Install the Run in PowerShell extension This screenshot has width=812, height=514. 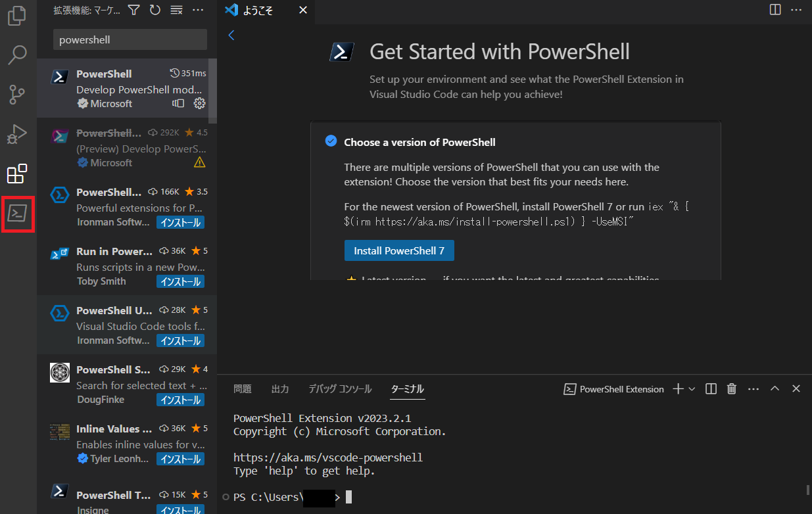[180, 281]
